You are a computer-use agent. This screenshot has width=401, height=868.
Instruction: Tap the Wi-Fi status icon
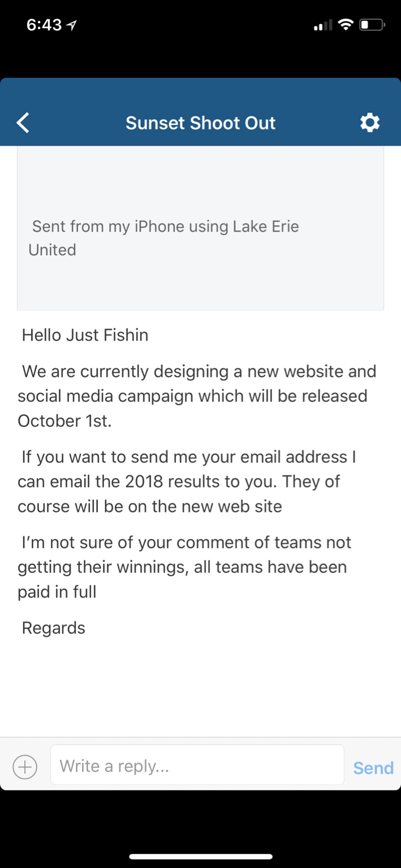tap(345, 25)
